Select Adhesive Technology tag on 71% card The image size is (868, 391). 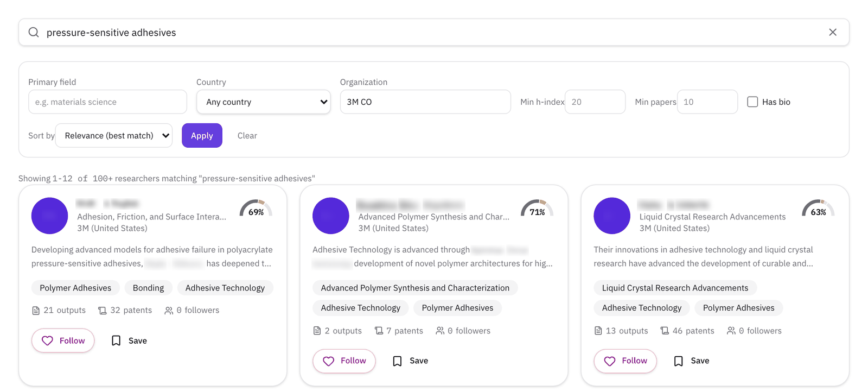360,308
